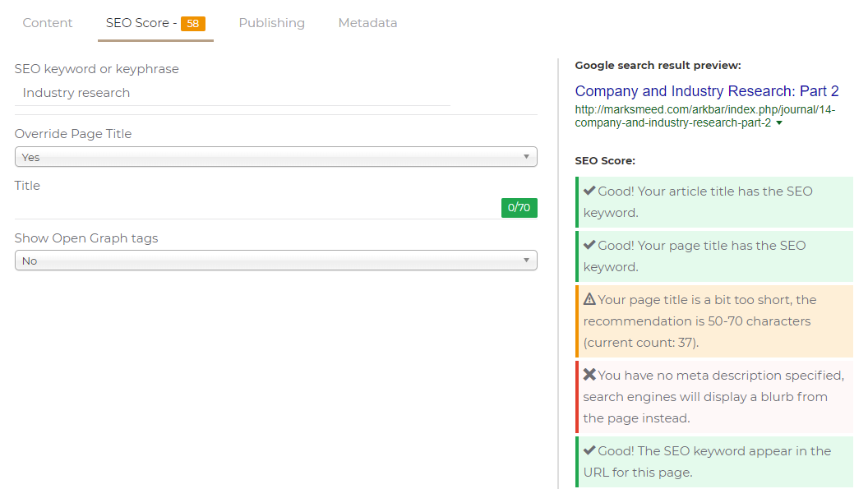
Task: Click the caret icon on the Open Graph selector
Action: click(528, 261)
